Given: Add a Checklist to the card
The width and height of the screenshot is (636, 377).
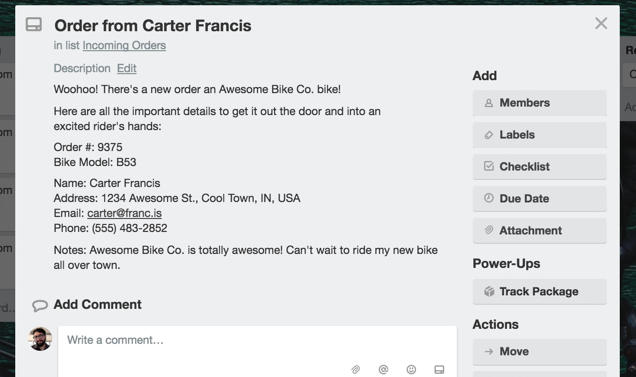Looking at the screenshot, I should (x=539, y=167).
